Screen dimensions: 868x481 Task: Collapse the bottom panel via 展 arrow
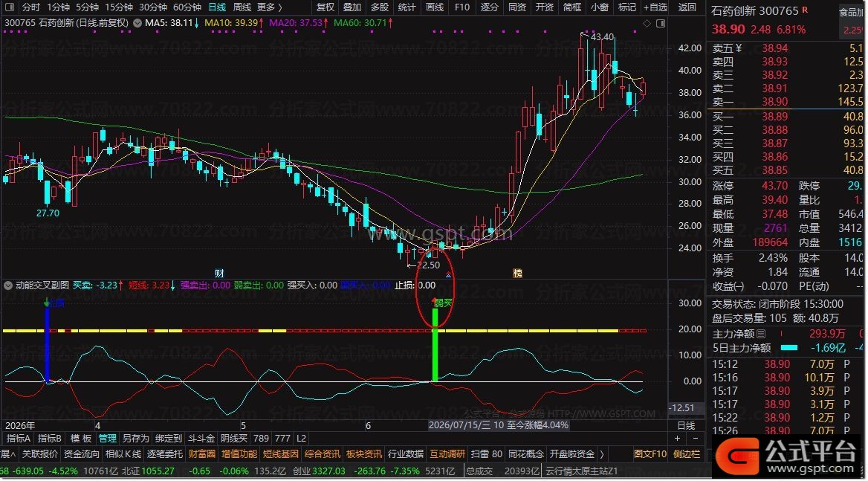point(8,454)
